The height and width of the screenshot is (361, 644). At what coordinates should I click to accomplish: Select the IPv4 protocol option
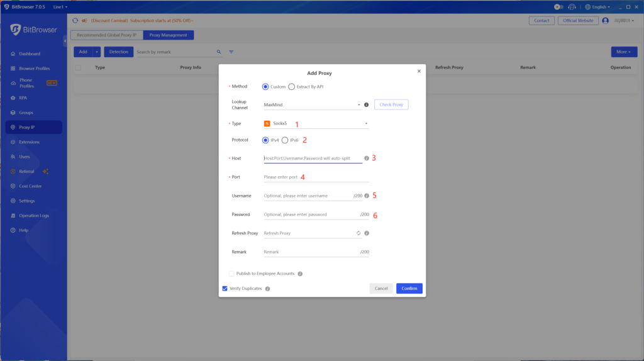(265, 140)
